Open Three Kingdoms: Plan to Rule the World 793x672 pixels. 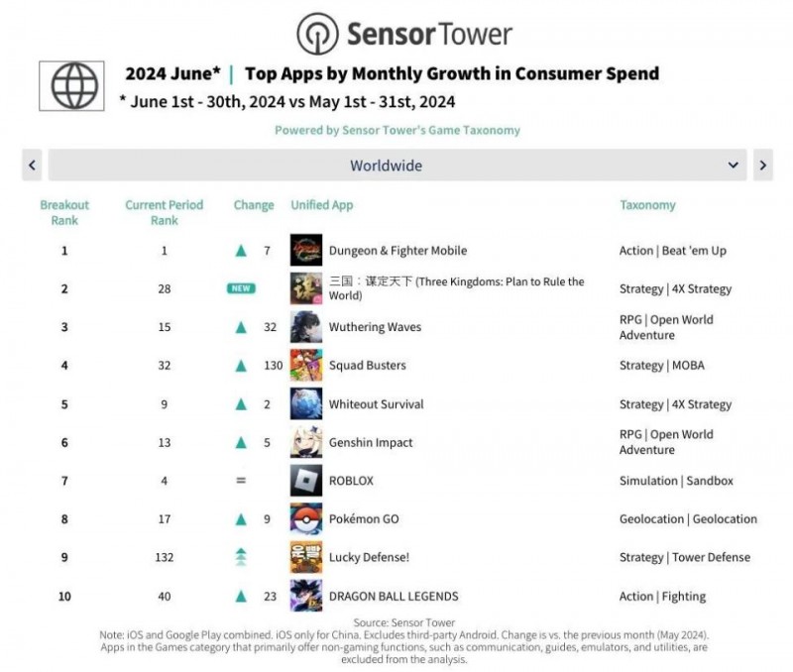(x=456, y=288)
